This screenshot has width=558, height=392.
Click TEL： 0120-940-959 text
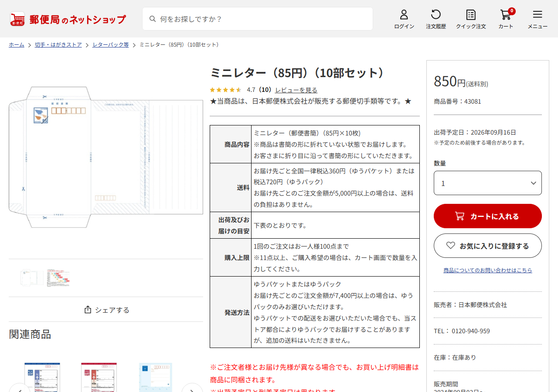pos(462,331)
